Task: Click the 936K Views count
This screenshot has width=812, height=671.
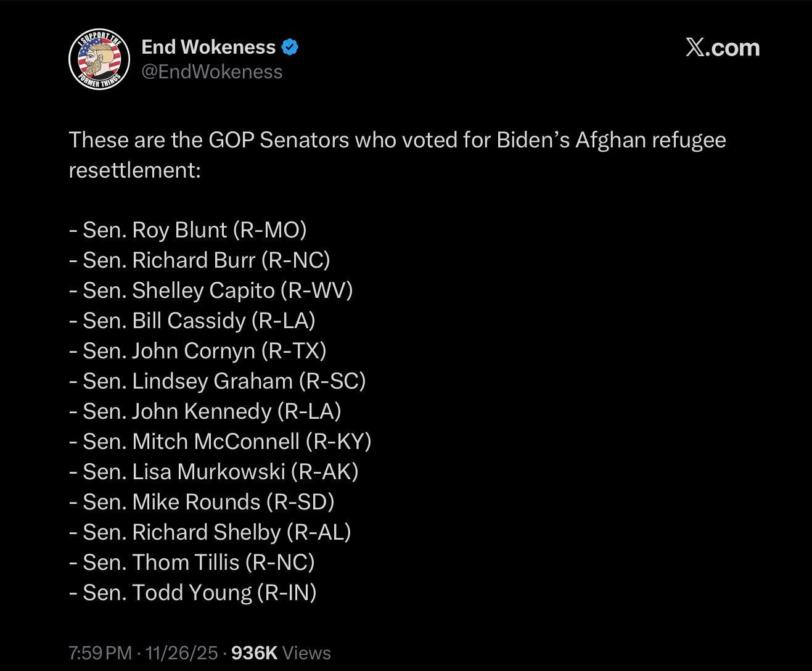Action: [281, 652]
